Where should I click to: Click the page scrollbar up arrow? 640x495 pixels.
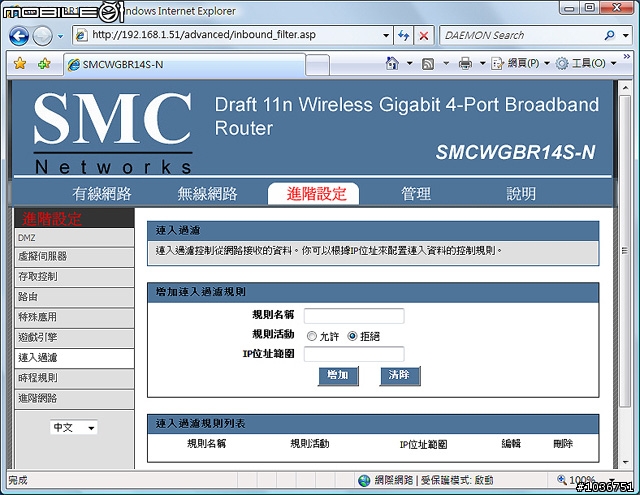(625, 87)
